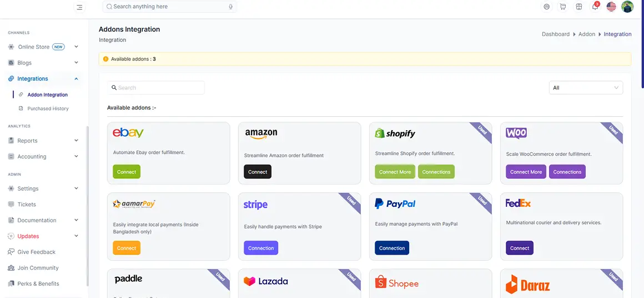The image size is (644, 298).
Task: Click the FedEx logo
Action: (519, 203)
